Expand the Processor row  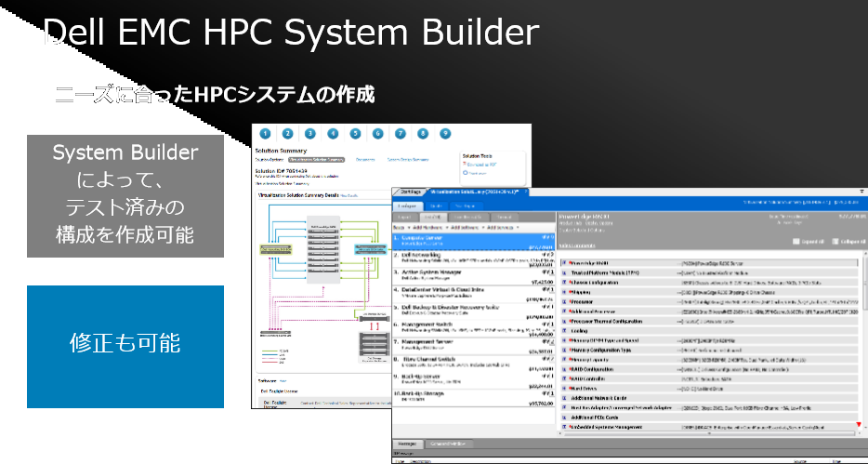565,302
